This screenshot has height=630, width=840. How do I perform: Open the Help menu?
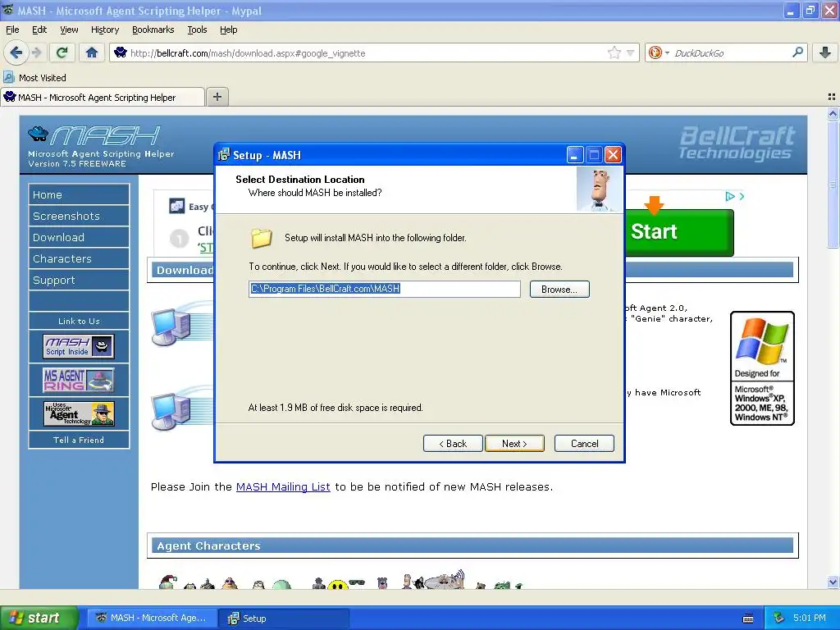228,30
